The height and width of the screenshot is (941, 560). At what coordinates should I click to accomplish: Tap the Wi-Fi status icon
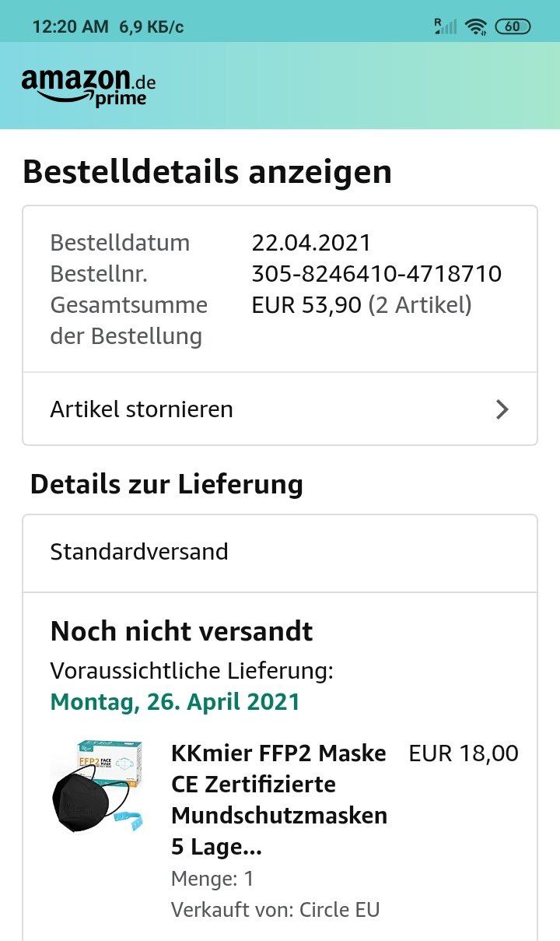pyautogui.click(x=475, y=26)
